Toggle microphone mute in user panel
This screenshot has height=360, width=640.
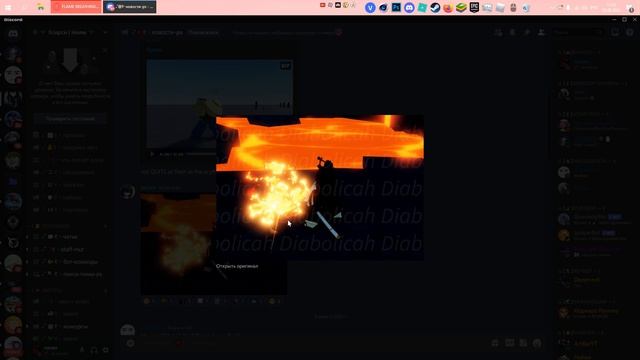click(x=82, y=350)
